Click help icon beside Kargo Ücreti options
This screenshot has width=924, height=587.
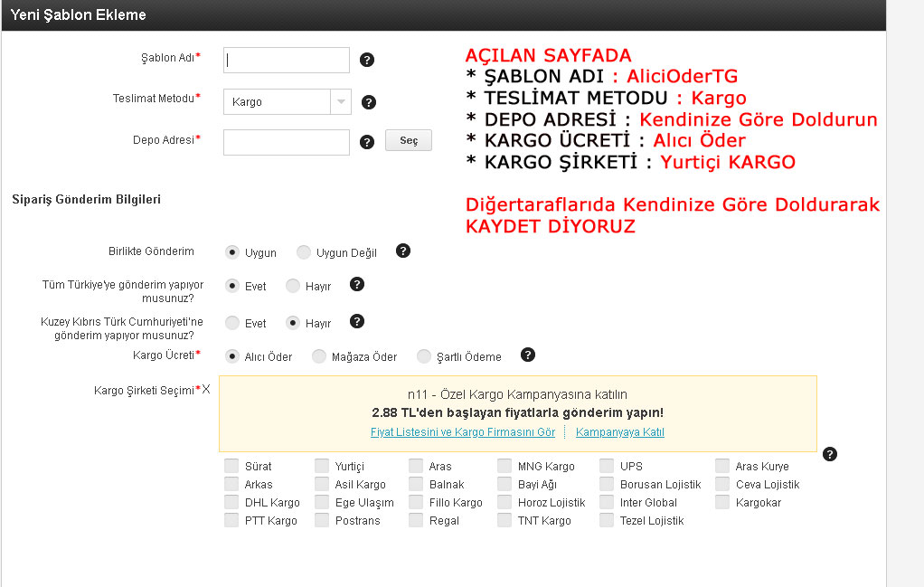(528, 355)
